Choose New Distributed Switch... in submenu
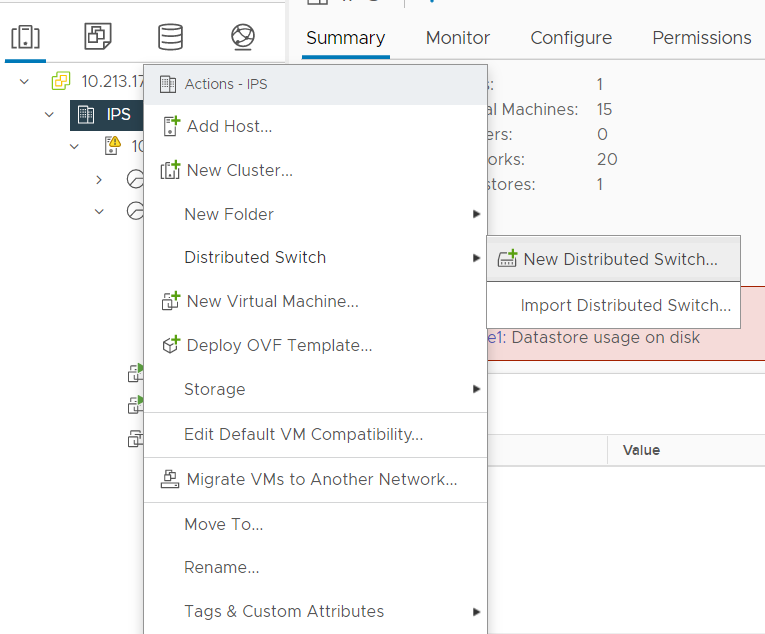 (613, 259)
